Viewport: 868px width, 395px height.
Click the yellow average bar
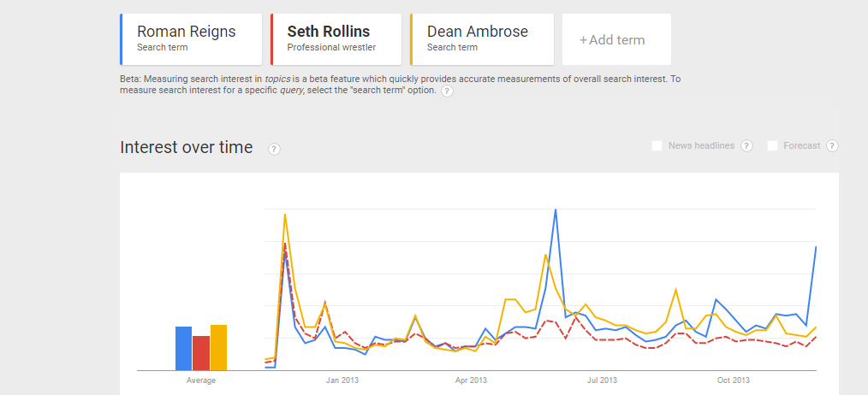coord(218,347)
